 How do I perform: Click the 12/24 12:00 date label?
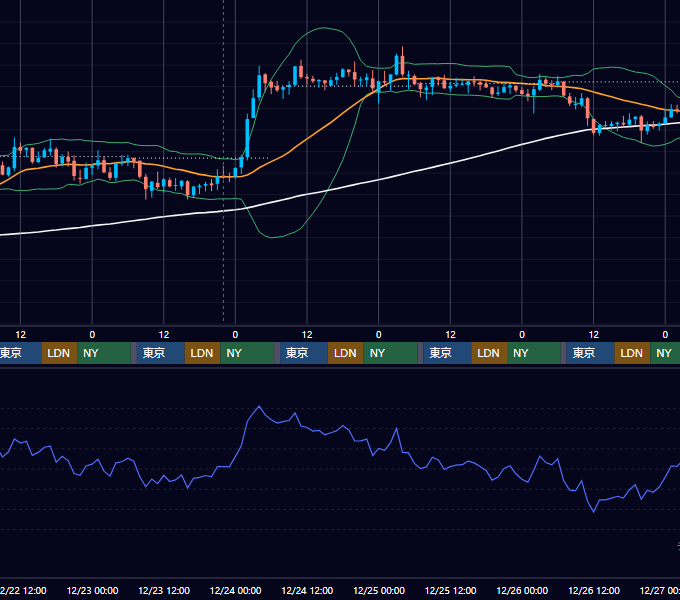307,590
